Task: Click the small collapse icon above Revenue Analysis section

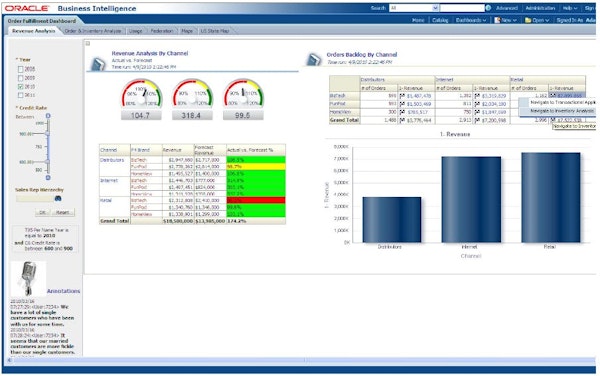Action: [88, 43]
